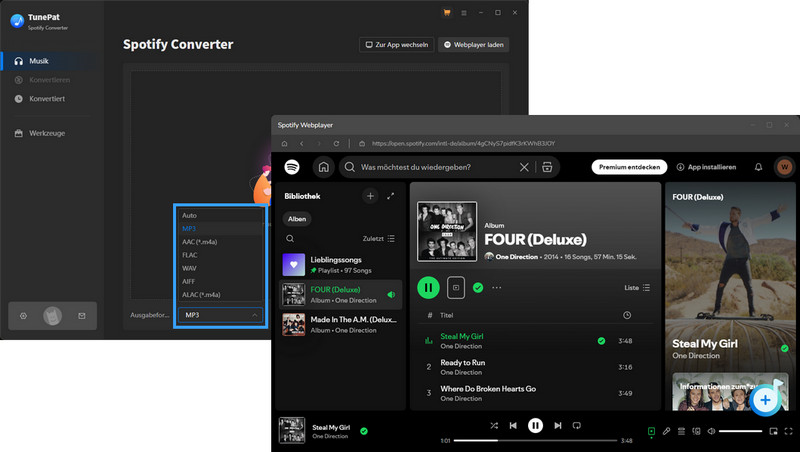This screenshot has height=452, width=800.
Task: Open the Spotify Browse icon
Action: click(x=547, y=167)
